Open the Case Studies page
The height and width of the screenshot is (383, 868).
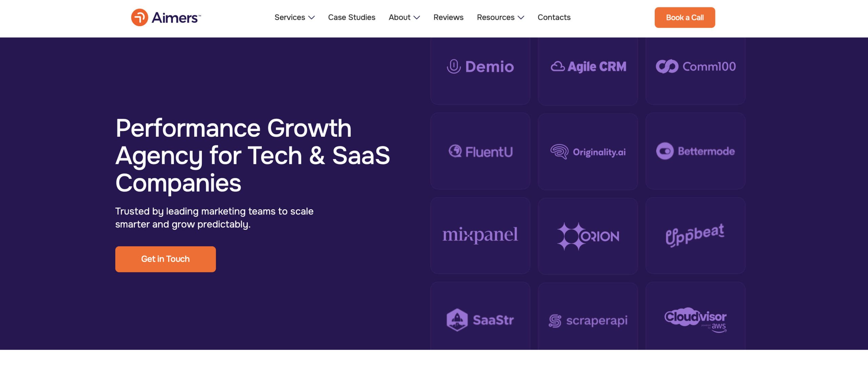tap(352, 17)
